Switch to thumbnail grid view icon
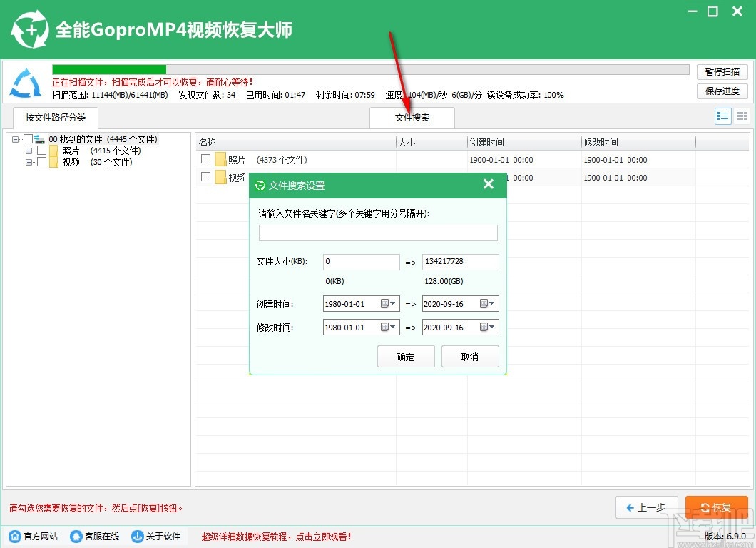The width and height of the screenshot is (756, 548). click(x=742, y=116)
